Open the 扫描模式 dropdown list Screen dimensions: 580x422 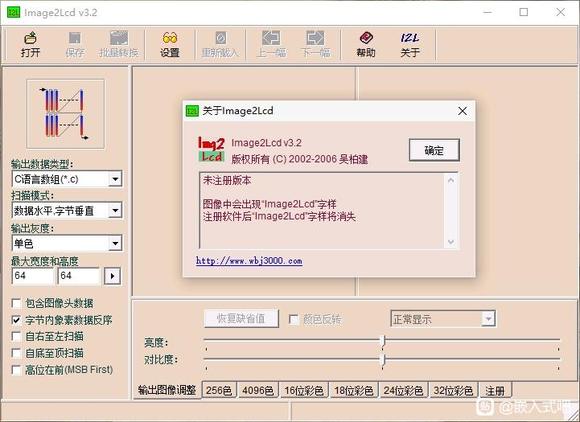[x=115, y=211]
